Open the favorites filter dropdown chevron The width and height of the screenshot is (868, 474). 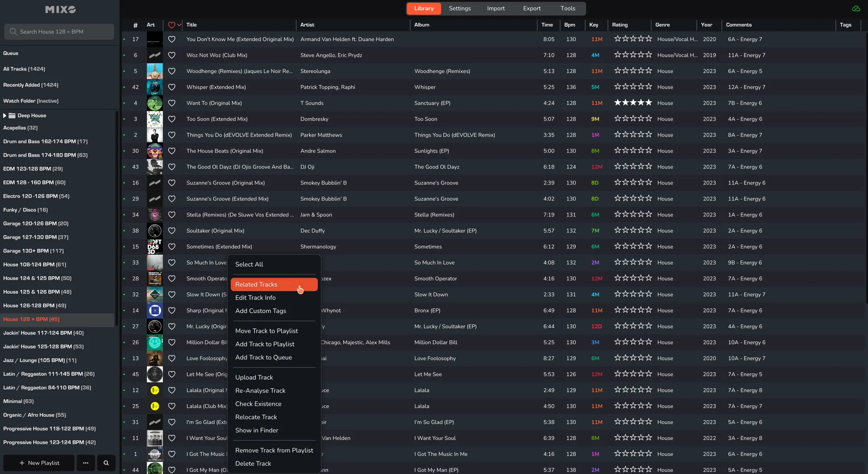(179, 25)
